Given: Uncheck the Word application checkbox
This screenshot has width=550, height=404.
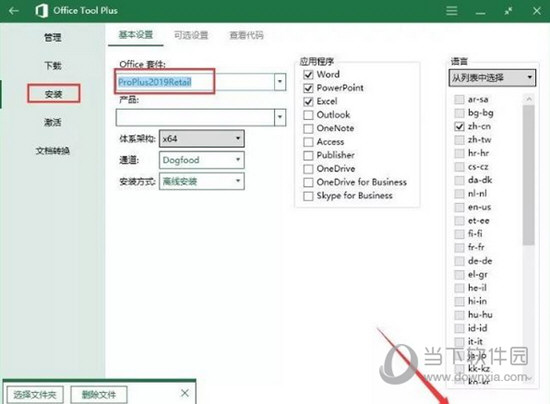Looking at the screenshot, I should tap(308, 74).
